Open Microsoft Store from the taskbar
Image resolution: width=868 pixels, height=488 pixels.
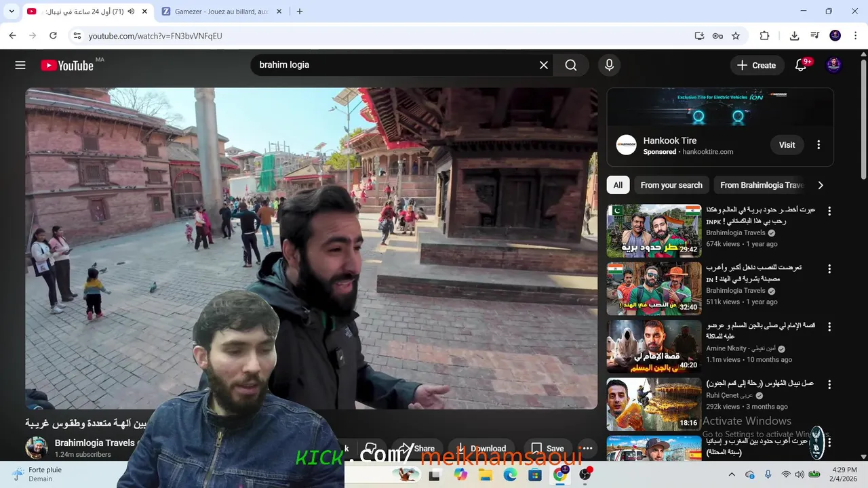click(x=535, y=474)
